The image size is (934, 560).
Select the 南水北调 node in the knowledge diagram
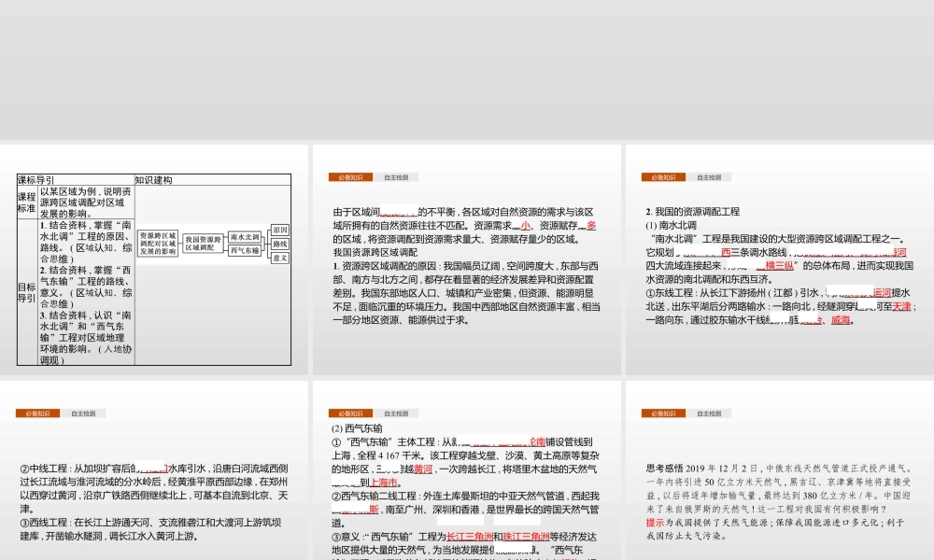pyautogui.click(x=245, y=236)
